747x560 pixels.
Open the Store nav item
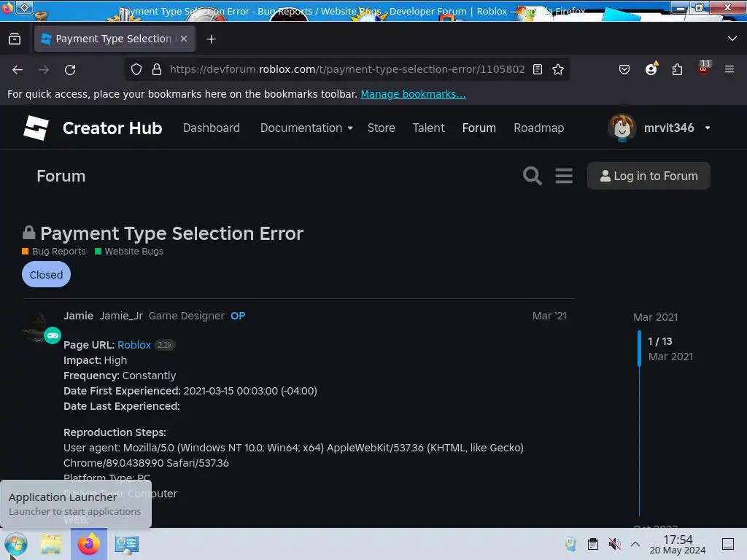(381, 128)
